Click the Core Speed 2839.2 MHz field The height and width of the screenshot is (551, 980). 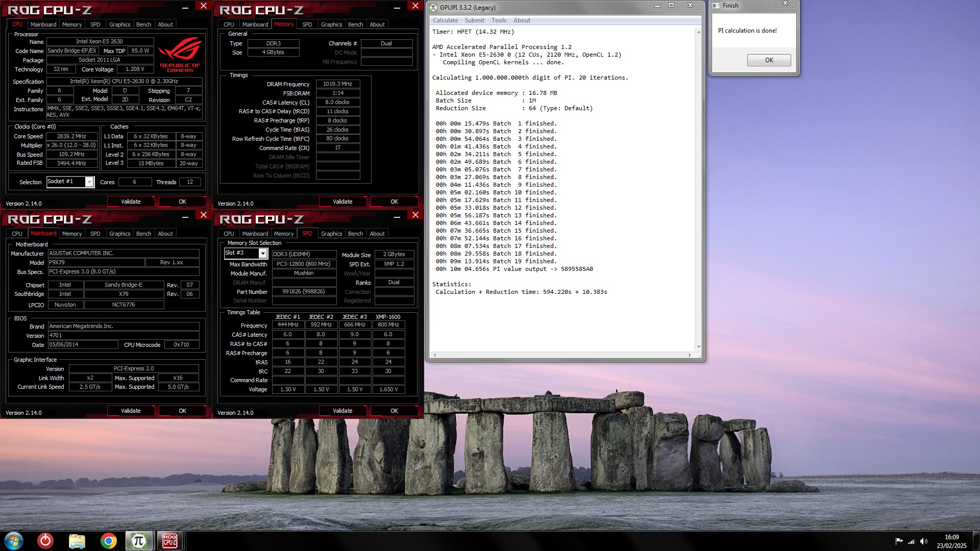coord(71,136)
